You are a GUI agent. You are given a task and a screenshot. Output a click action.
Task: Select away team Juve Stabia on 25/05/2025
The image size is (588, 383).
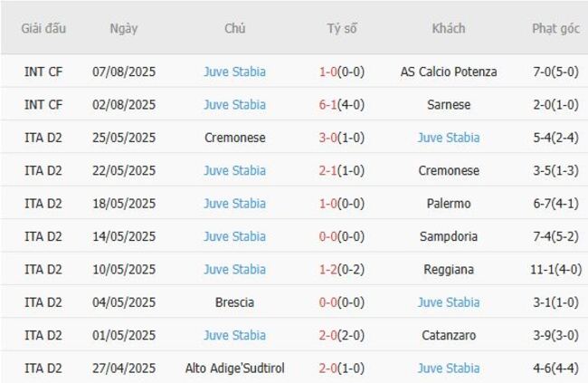click(449, 138)
